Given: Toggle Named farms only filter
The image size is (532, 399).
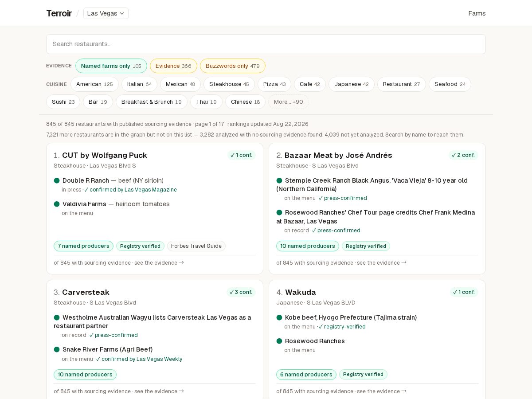Looking at the screenshot, I should [111, 66].
